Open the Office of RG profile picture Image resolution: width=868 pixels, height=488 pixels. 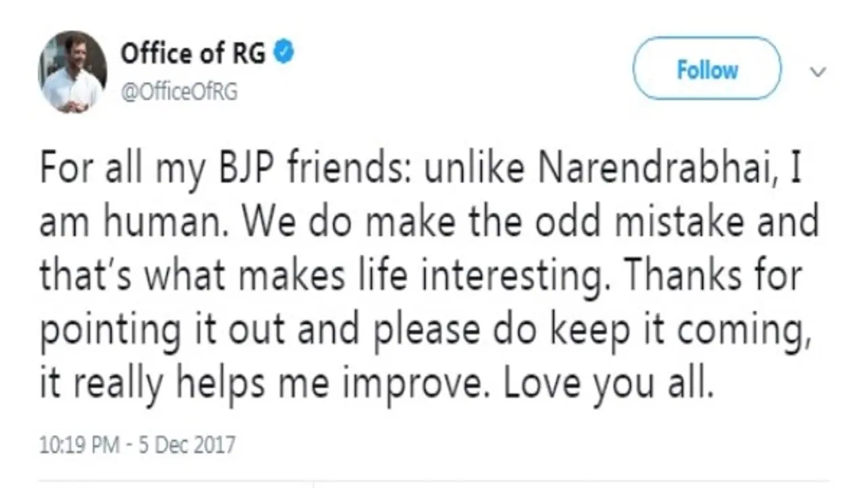tap(73, 72)
